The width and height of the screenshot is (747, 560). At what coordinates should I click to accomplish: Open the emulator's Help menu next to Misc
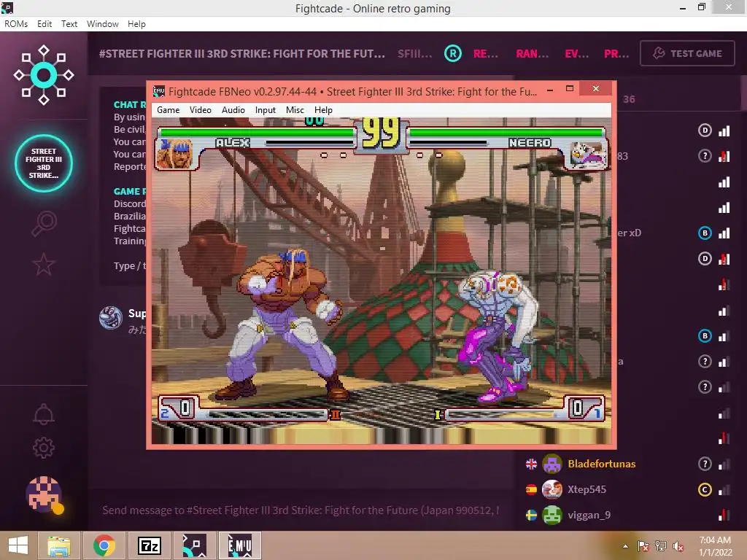coord(323,110)
